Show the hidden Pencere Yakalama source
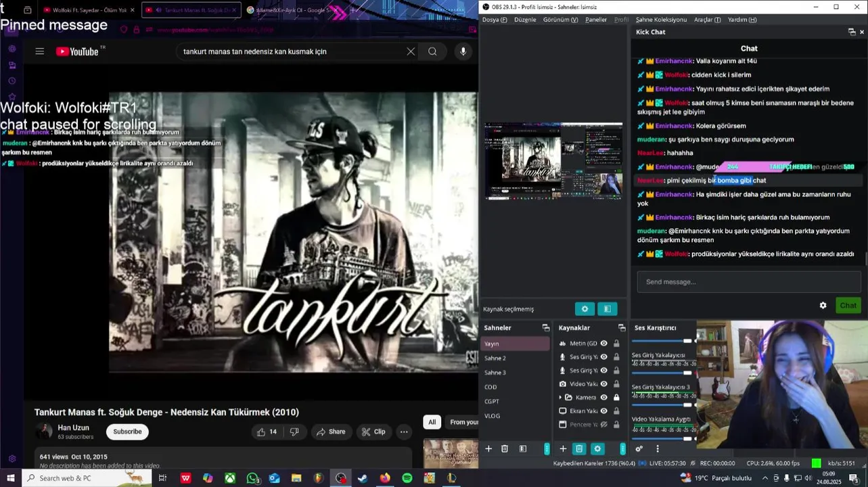 pyautogui.click(x=604, y=425)
